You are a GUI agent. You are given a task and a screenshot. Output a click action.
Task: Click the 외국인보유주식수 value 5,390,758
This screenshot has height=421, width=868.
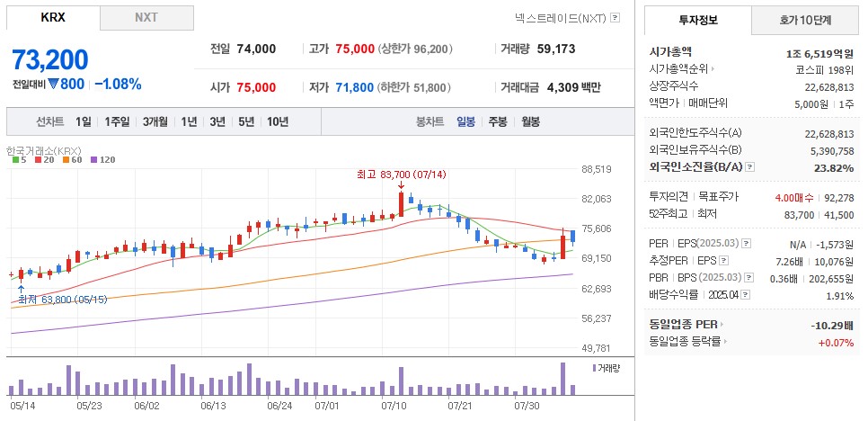tap(831, 150)
